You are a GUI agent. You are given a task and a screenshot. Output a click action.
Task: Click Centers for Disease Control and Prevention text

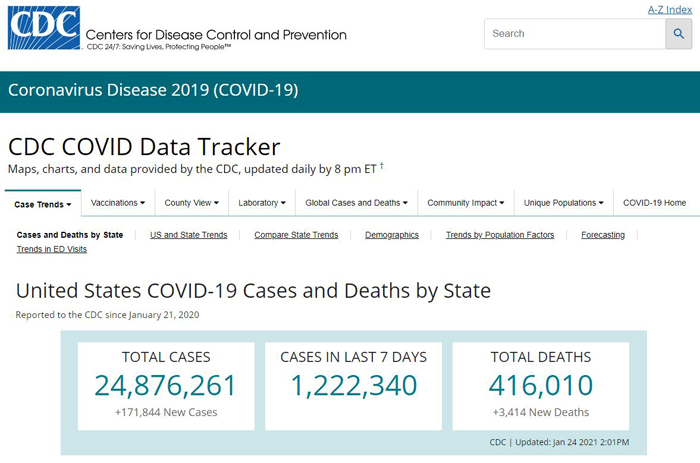[x=216, y=35]
